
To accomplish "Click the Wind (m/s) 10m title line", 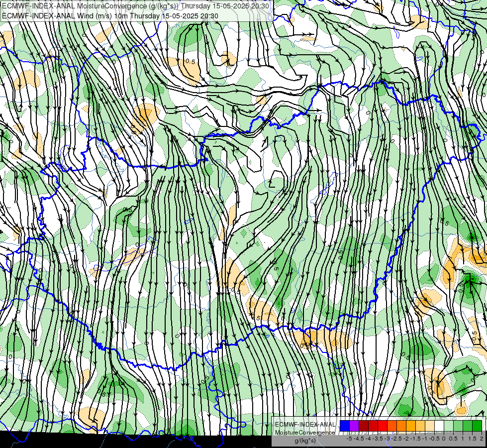I will click(x=110, y=16).
